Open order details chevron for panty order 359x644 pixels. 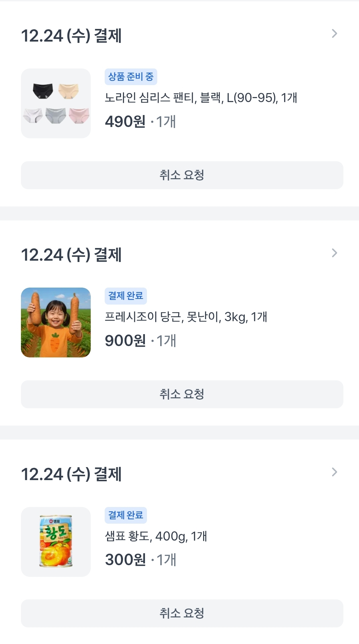click(334, 34)
